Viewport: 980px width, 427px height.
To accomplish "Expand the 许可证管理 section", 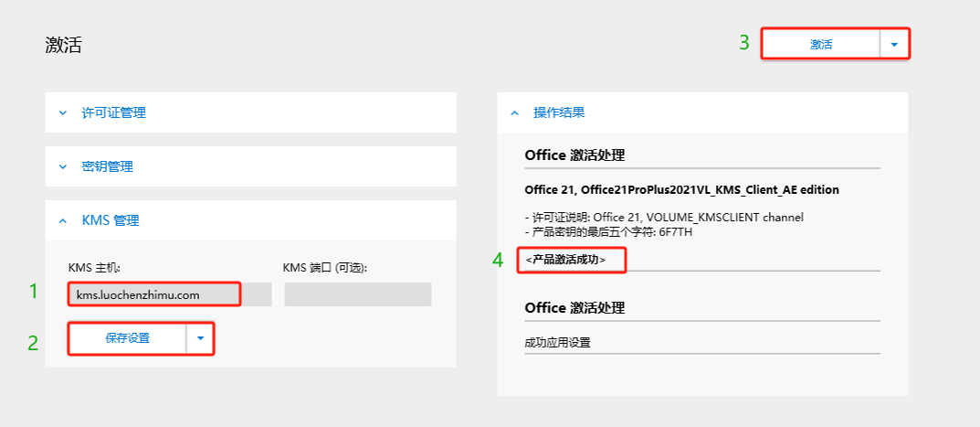I will pos(250,112).
